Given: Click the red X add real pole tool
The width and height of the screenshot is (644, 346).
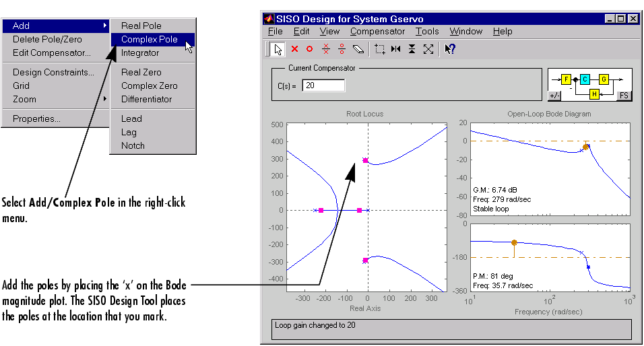Looking at the screenshot, I should tap(294, 49).
